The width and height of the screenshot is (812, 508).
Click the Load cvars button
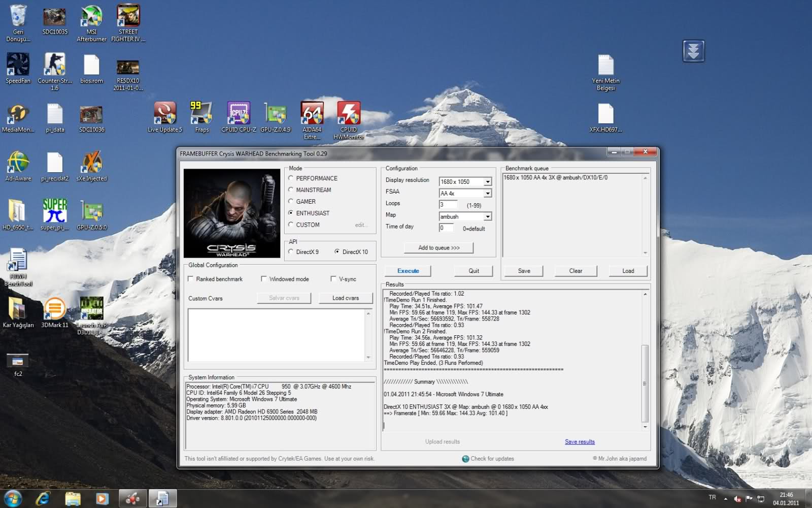tap(346, 298)
